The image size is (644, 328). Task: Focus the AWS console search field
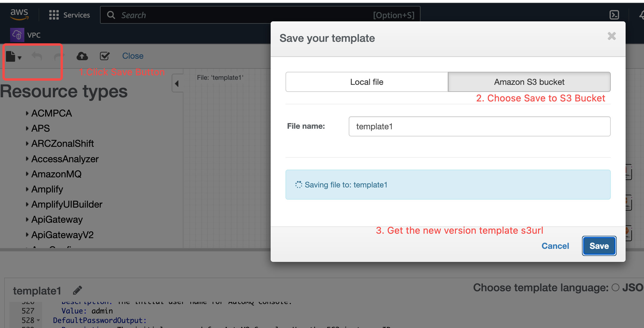coord(260,15)
